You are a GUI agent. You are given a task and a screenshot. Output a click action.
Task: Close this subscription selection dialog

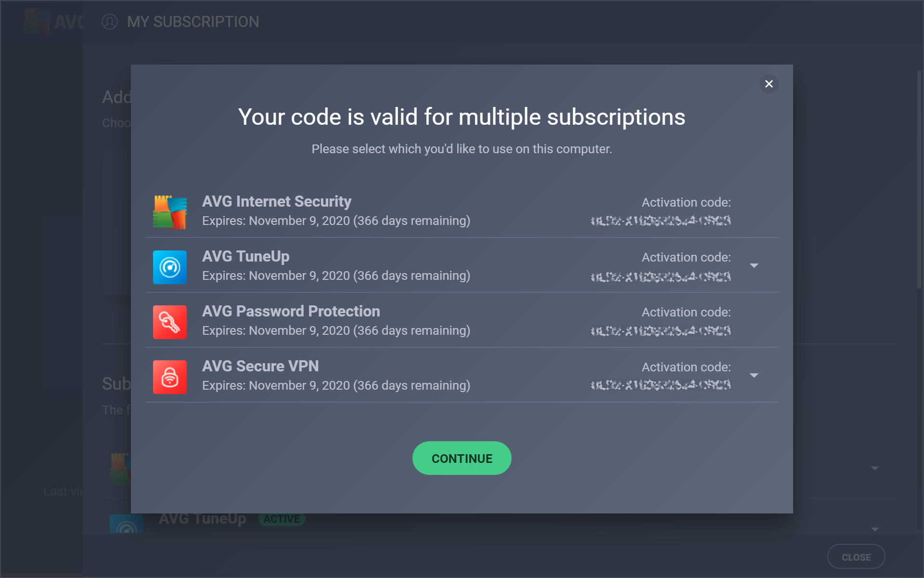tap(769, 84)
